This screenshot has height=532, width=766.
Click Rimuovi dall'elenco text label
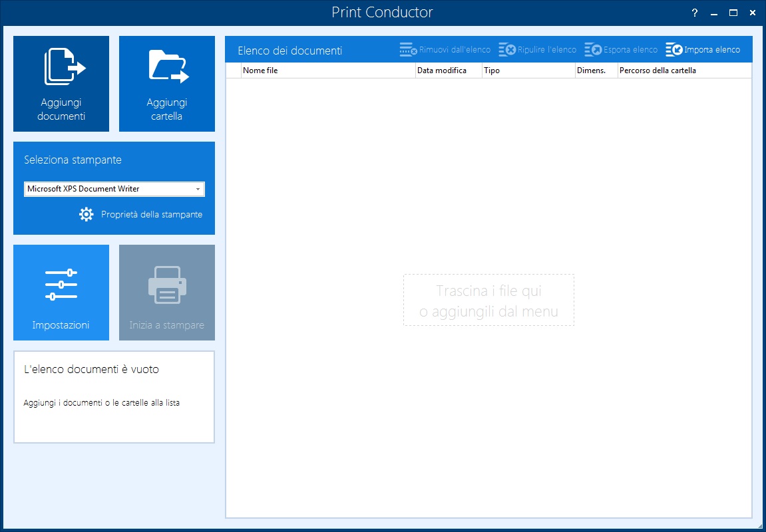455,50
